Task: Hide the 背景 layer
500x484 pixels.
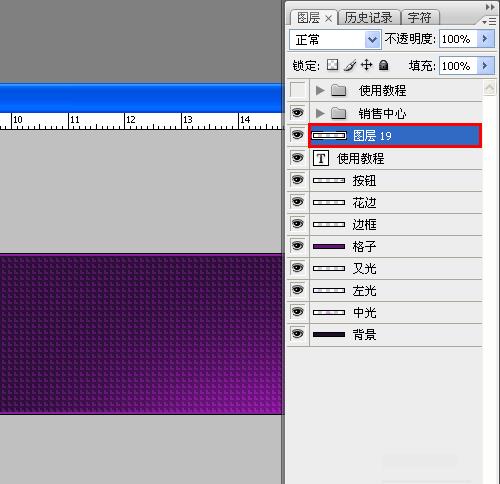Action: [x=297, y=334]
